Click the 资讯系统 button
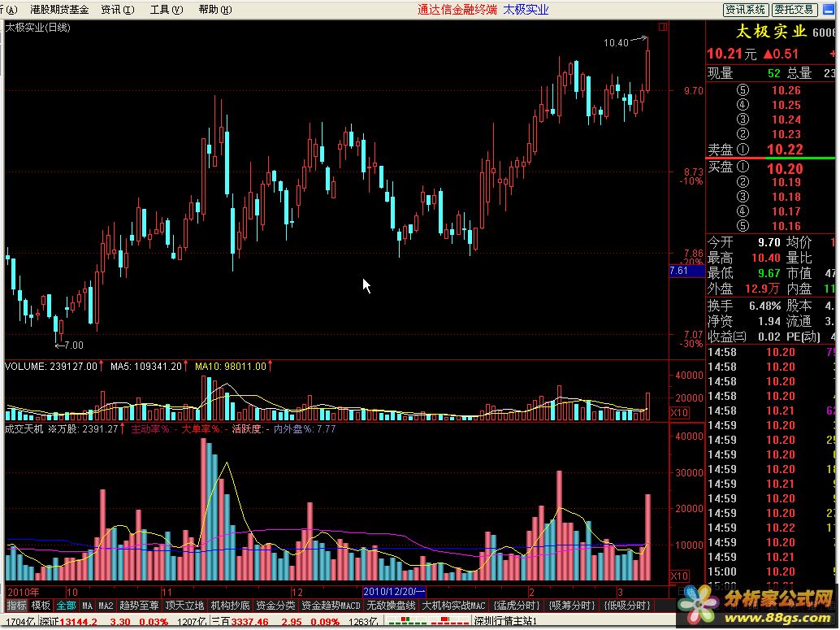Screen dimensions: 840x630 [746, 10]
